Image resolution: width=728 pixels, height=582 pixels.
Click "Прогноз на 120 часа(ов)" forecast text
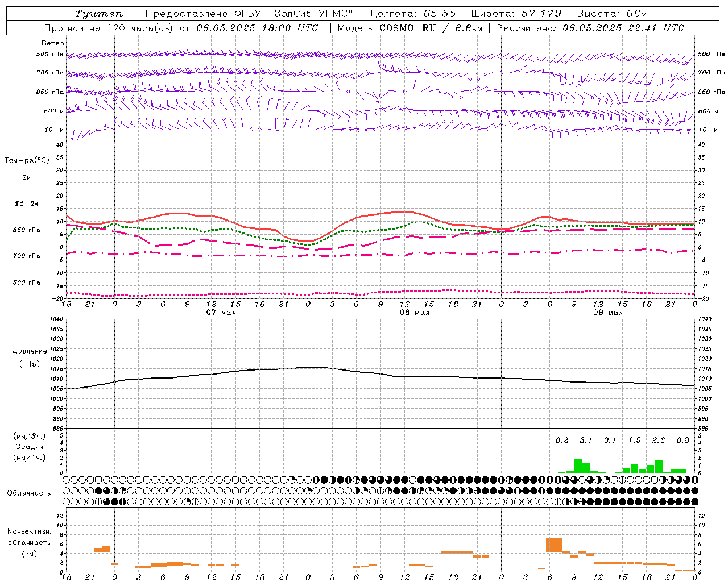(x=109, y=28)
